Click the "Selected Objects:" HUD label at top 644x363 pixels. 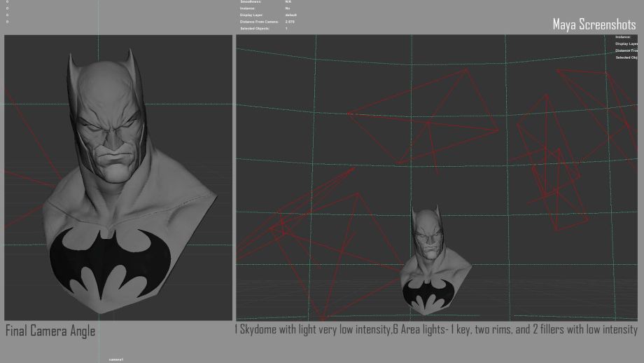[255, 28]
